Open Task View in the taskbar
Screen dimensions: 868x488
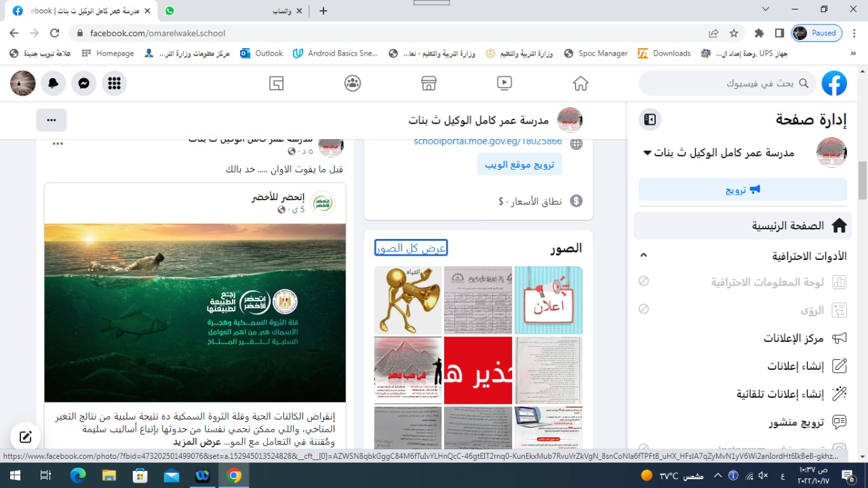(x=45, y=475)
